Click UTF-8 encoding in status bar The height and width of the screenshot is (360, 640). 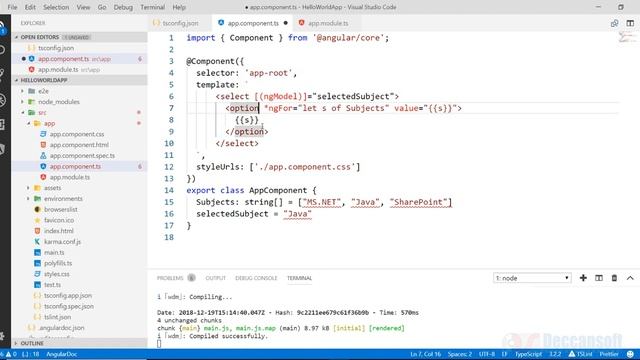click(487, 354)
